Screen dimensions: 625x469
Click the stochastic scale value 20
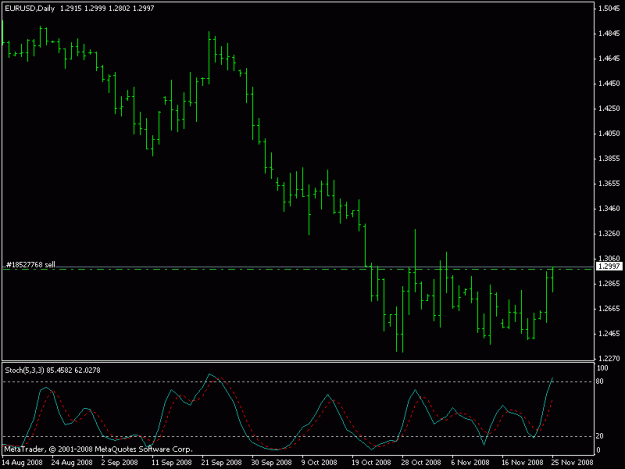tap(599, 436)
